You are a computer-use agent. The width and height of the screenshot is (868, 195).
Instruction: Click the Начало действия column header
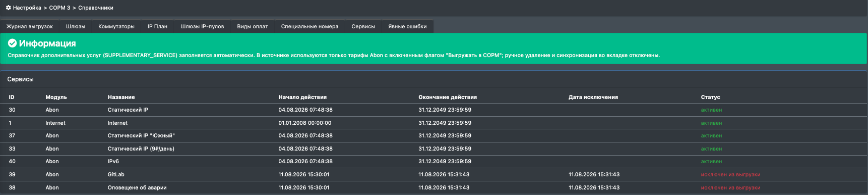tap(302, 97)
